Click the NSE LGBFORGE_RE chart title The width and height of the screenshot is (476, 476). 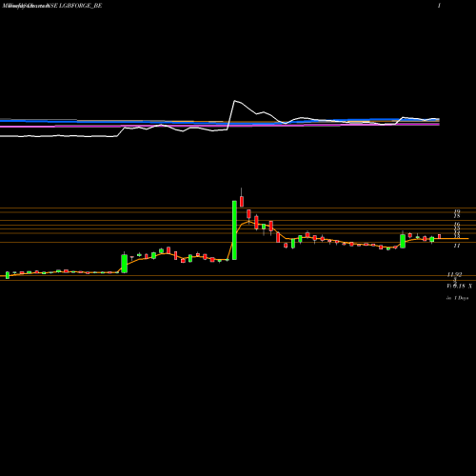click(x=75, y=6)
